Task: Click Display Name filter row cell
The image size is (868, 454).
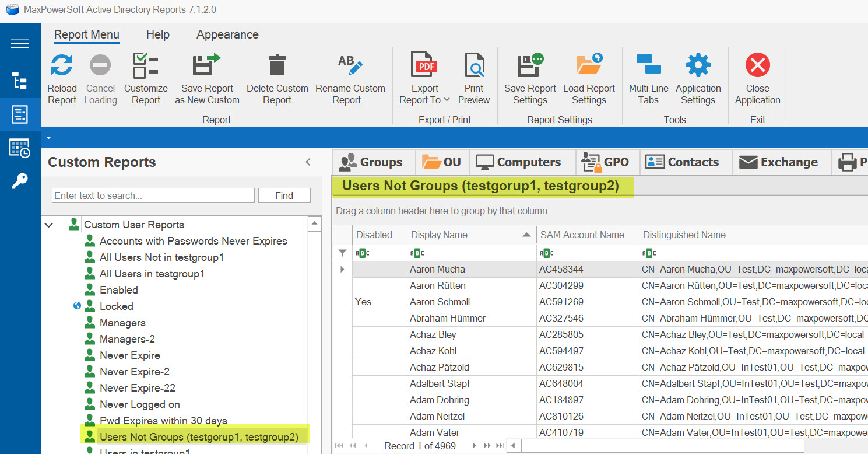Action: 471,253
